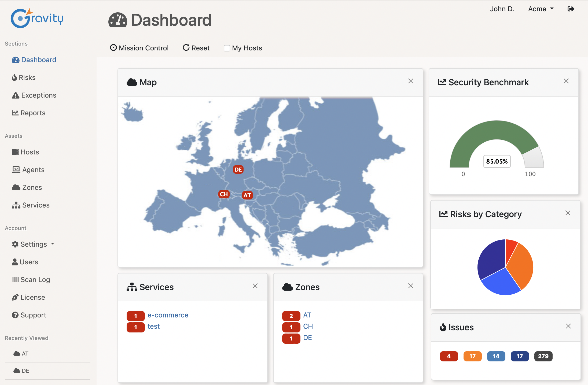Open the Reports section
Image resolution: width=588 pixels, height=385 pixels.
pyautogui.click(x=33, y=113)
